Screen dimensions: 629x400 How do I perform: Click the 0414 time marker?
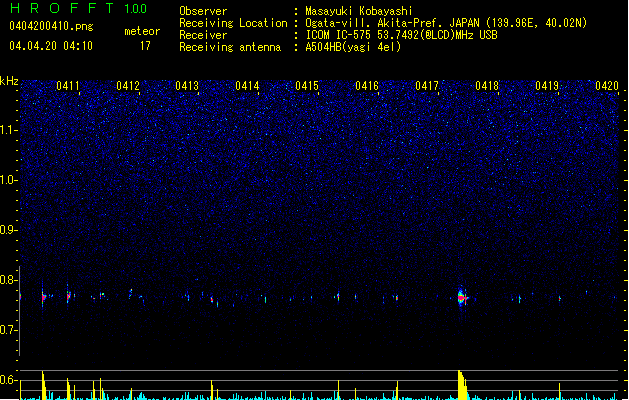click(x=247, y=86)
